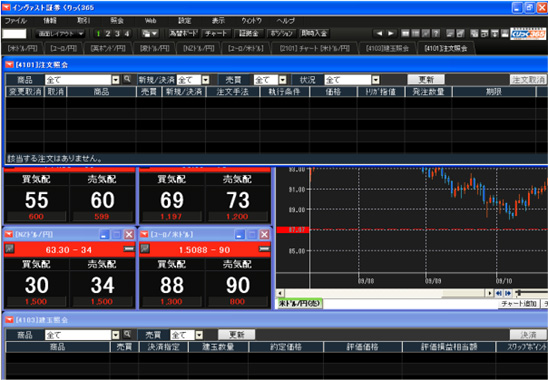Select screen layout number 2

click(108, 34)
